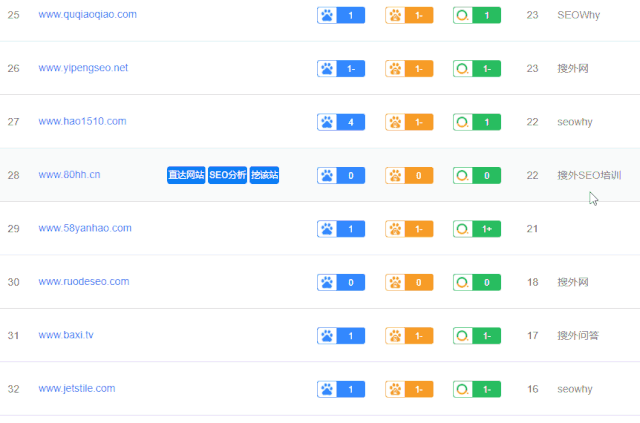Click blue Baidu paw badge for 58yanhao.com
The height and width of the screenshot is (423, 640).
click(341, 229)
